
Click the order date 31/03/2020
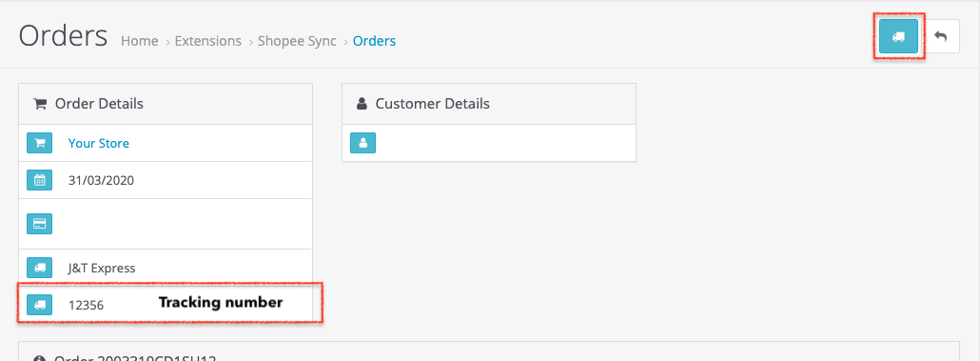101,181
